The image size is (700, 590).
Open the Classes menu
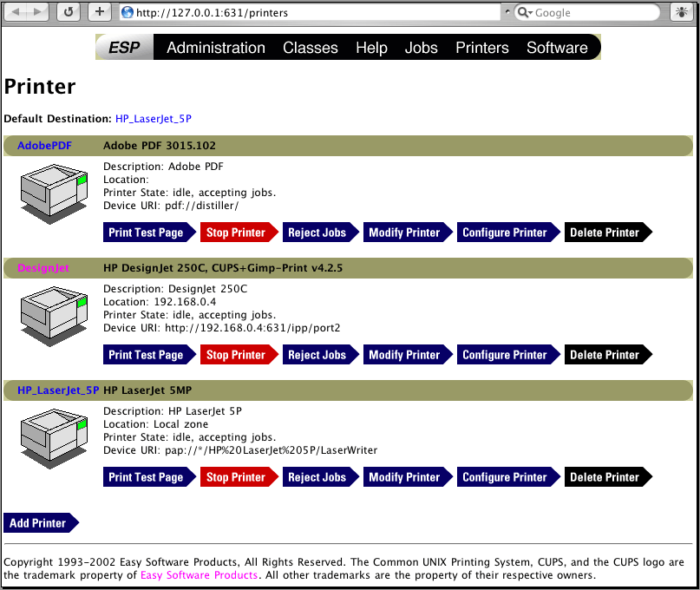311,48
